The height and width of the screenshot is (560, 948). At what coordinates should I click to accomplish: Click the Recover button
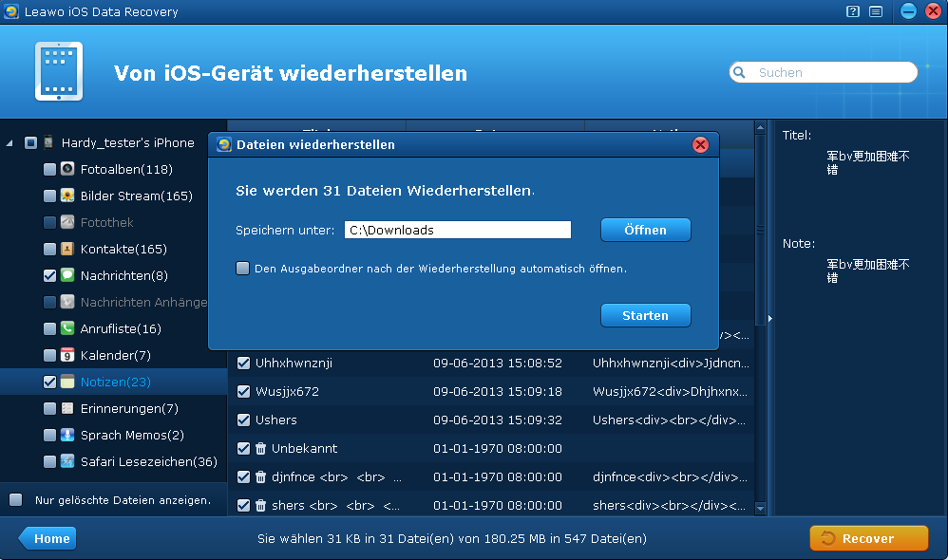[869, 538]
